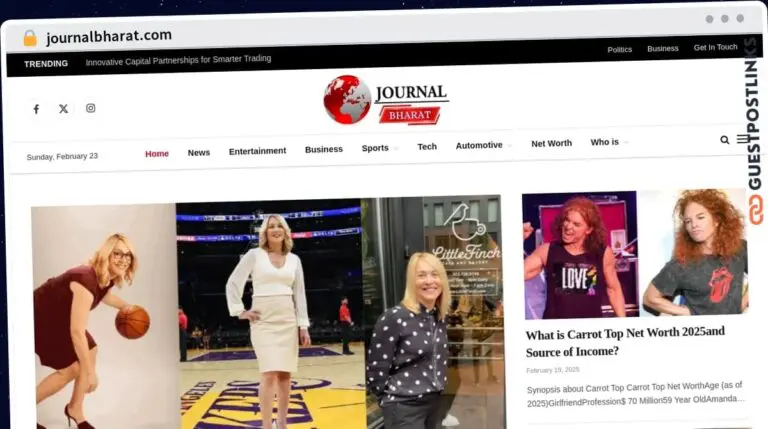Expand the Who is dropdown menu
This screenshot has height=429, width=768.
[609, 143]
